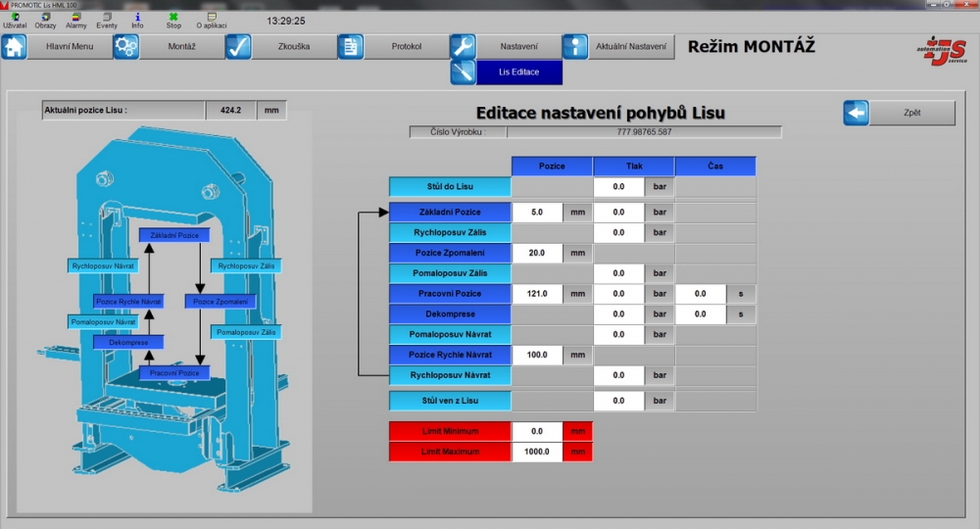The height and width of the screenshot is (529, 980).
Task: Click the Pracovní Pozice position field
Action: coord(537,294)
